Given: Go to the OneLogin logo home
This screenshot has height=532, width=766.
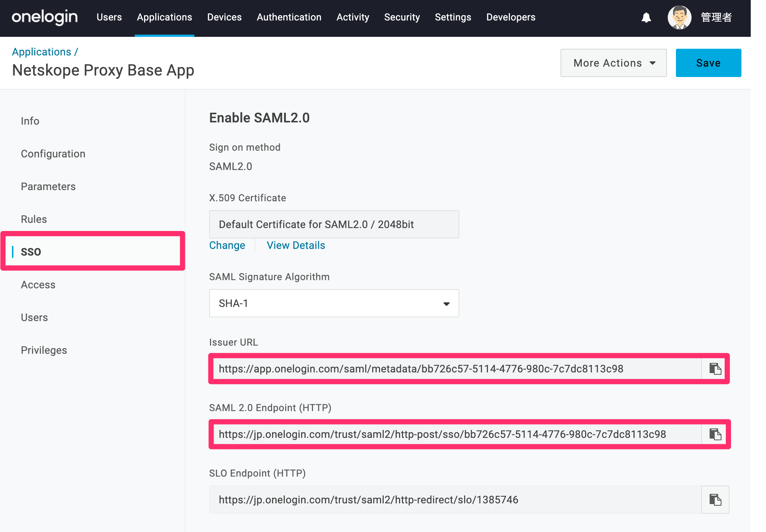Looking at the screenshot, I should (45, 17).
